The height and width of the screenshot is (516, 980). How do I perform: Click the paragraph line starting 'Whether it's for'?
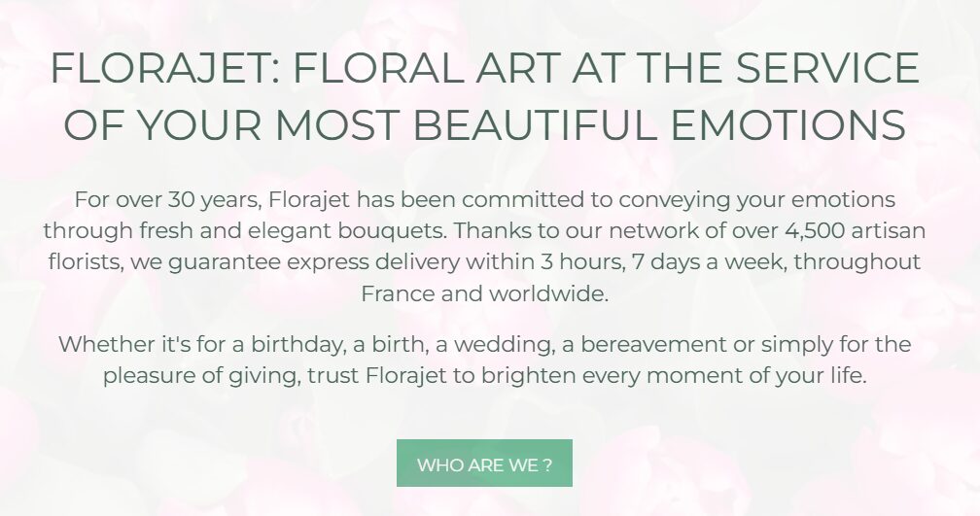[484, 344]
